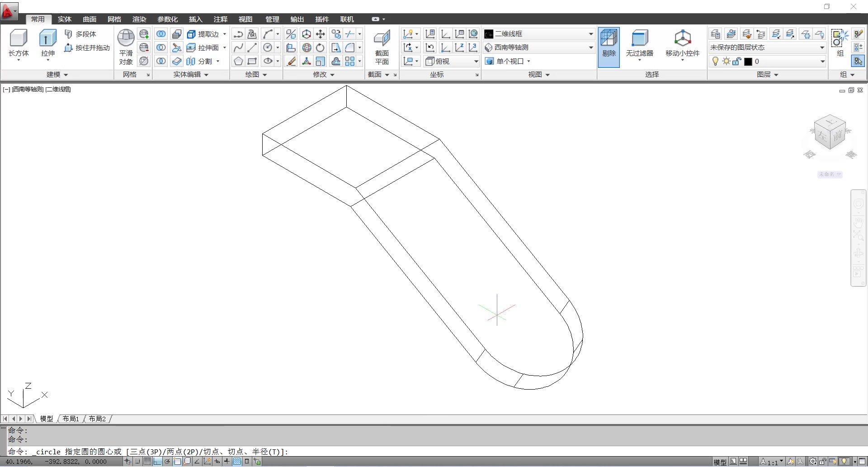The height and width of the screenshot is (467, 868).
Task: Click the 平滑对象 smooth object icon
Action: tap(126, 38)
